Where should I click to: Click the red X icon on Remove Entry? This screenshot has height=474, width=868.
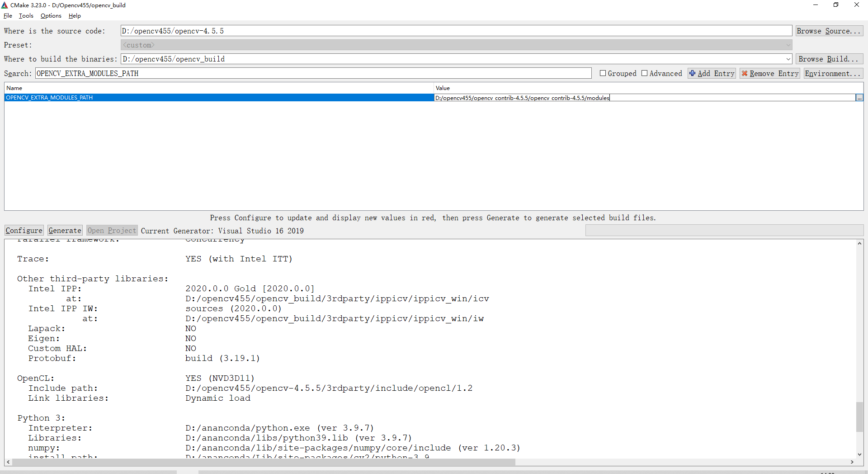point(745,73)
